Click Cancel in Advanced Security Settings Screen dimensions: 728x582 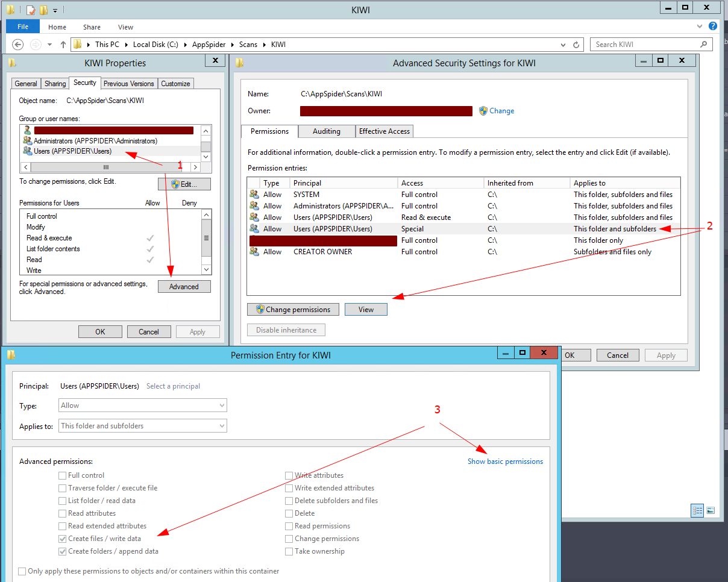click(618, 355)
